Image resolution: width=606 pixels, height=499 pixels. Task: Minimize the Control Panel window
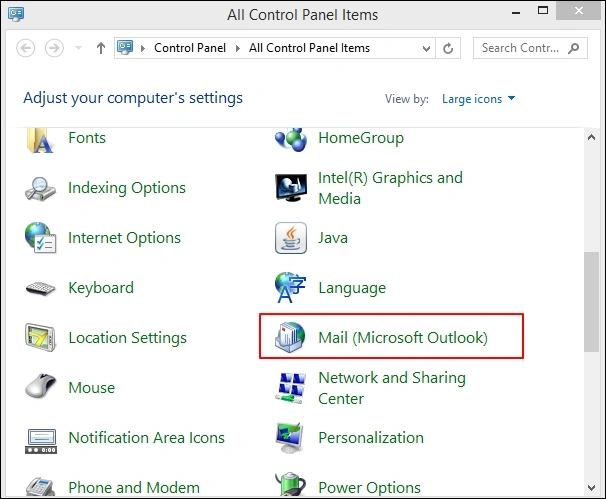[516, 13]
